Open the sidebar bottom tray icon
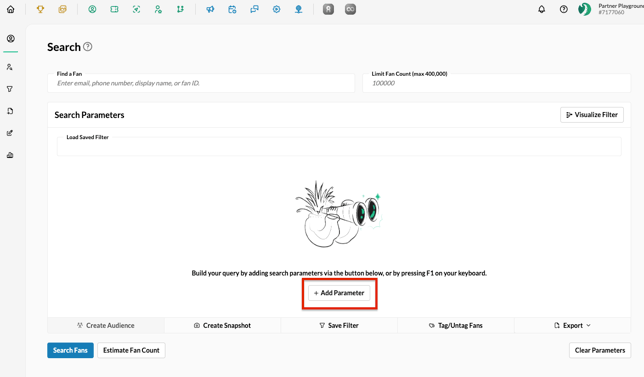The image size is (644, 377). 10,155
